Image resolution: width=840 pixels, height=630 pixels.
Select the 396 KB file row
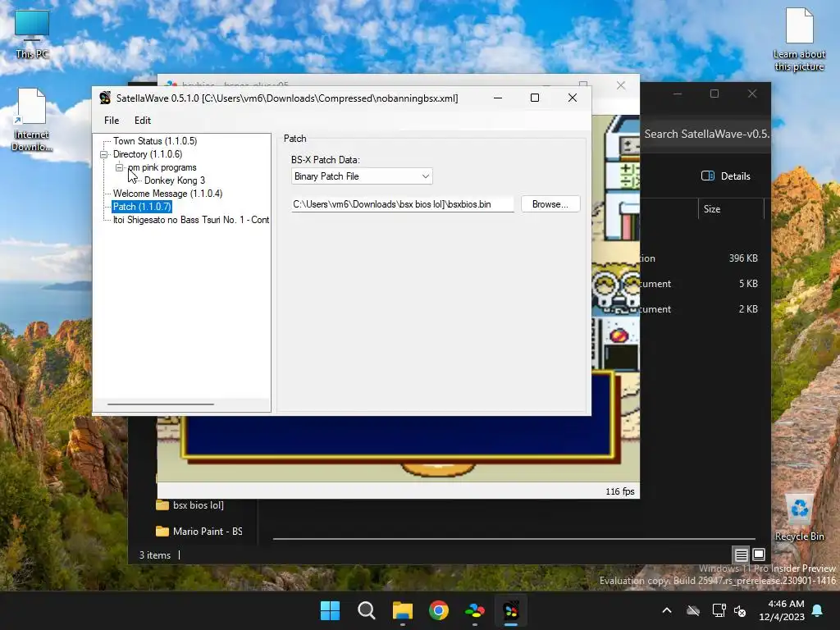pyautogui.click(x=705, y=258)
